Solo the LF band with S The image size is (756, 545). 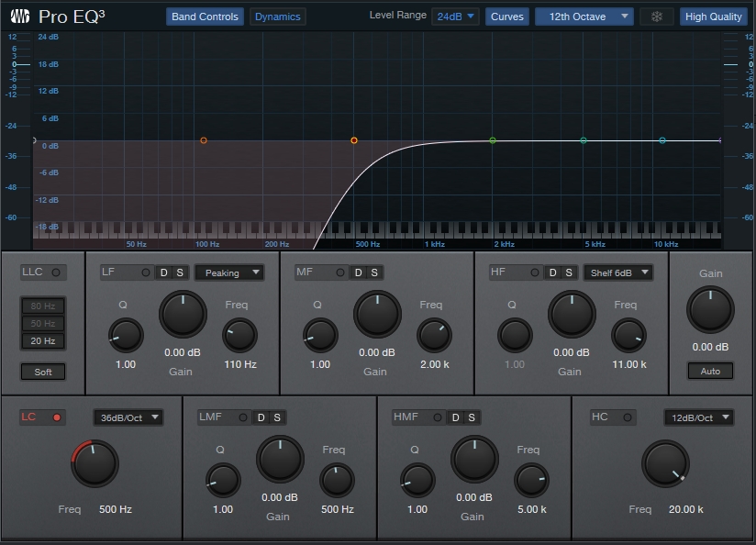click(x=180, y=272)
